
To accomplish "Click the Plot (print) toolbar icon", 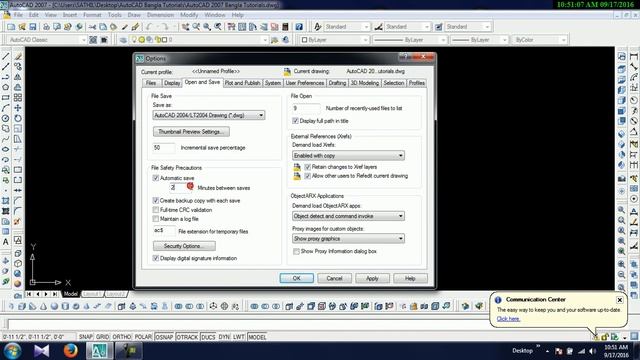I will click(x=46, y=27).
